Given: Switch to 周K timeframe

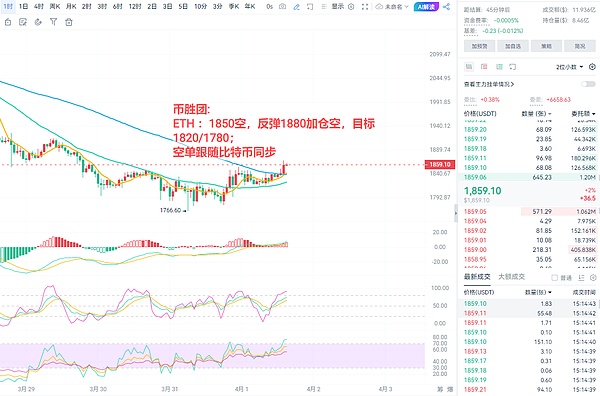Looking at the screenshot, I should (55, 7).
